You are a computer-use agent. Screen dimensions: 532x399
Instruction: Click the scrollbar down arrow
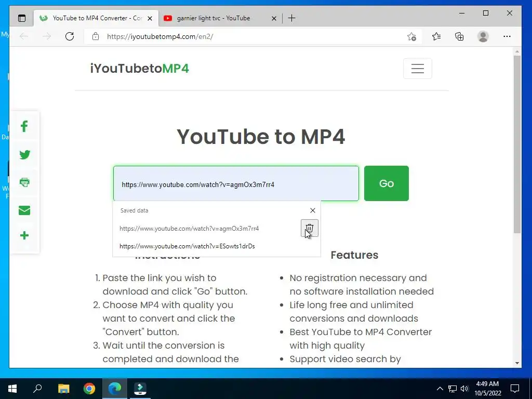click(517, 363)
